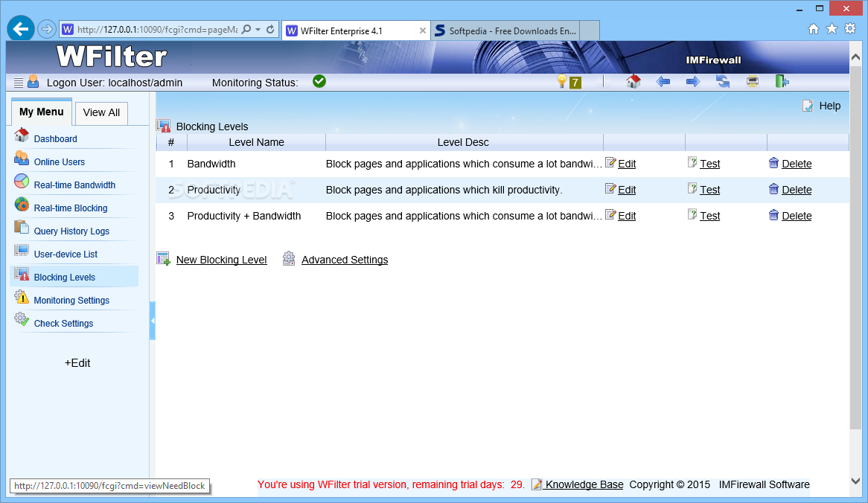Viewport: 868px width, 503px height.
Task: Open Monitoring Settings in sidebar
Action: pyautogui.click(x=71, y=301)
